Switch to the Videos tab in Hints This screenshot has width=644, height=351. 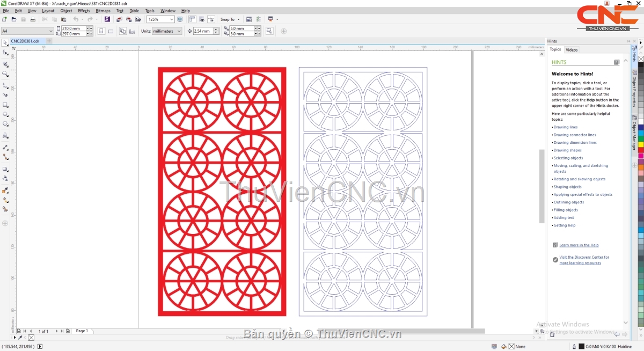coord(572,50)
